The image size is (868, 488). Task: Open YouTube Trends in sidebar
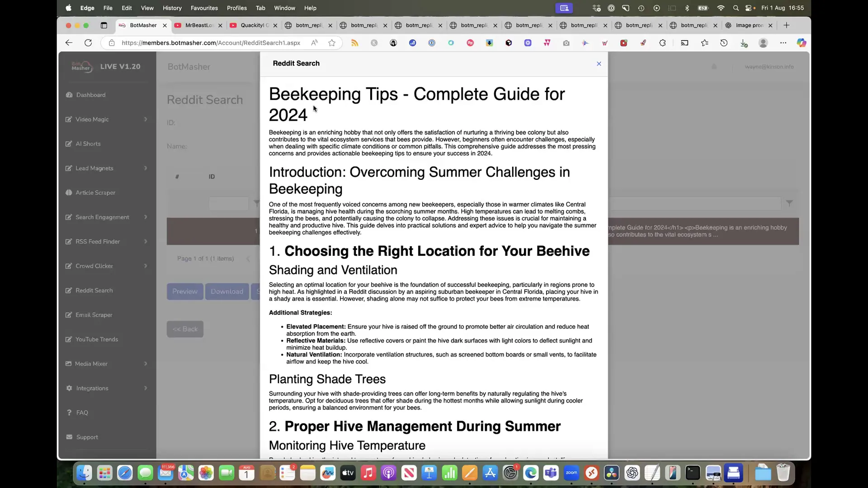tap(96, 339)
